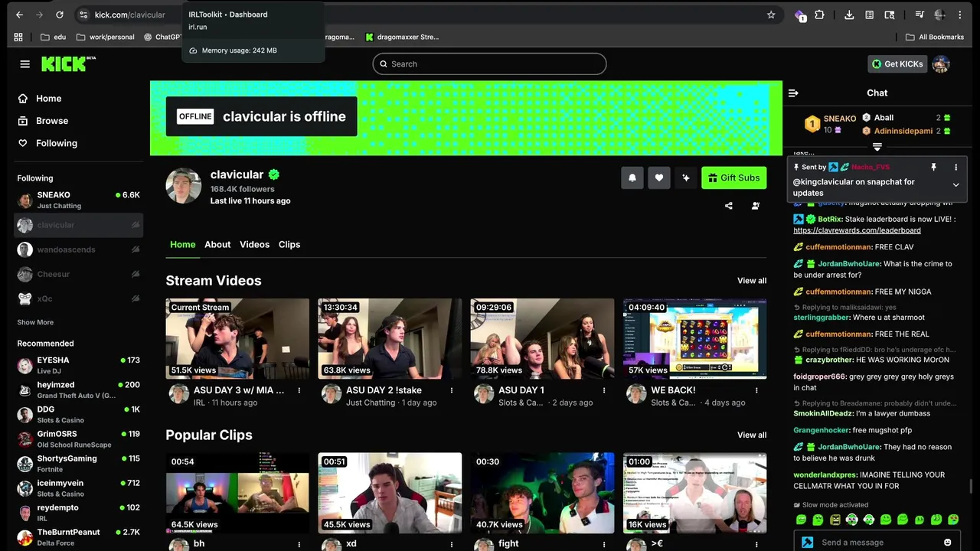Screen dimensions: 980x551
Task: Toggle notifications for clavicular in sidebar
Action: tap(136, 225)
